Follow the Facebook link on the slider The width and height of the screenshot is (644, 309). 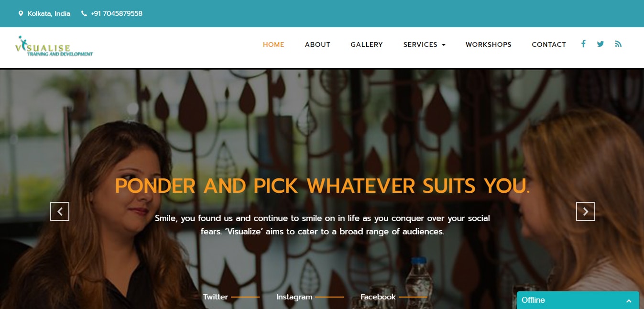point(378,297)
